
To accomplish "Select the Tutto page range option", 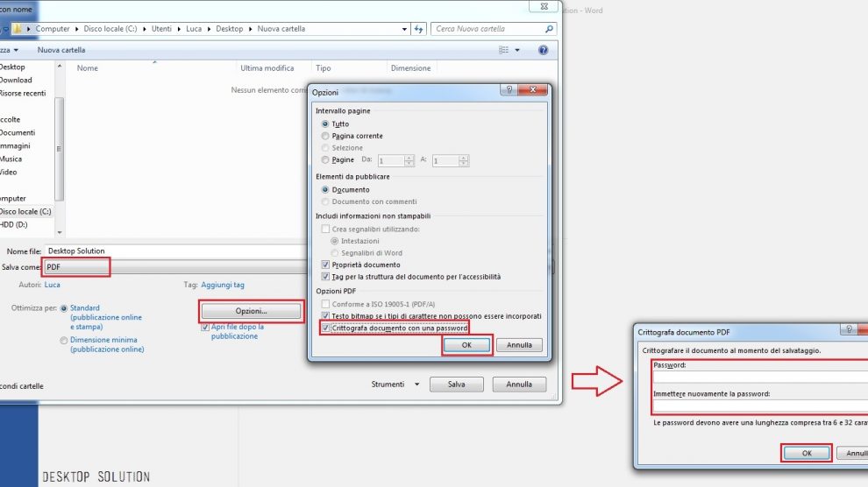I will pyautogui.click(x=325, y=124).
